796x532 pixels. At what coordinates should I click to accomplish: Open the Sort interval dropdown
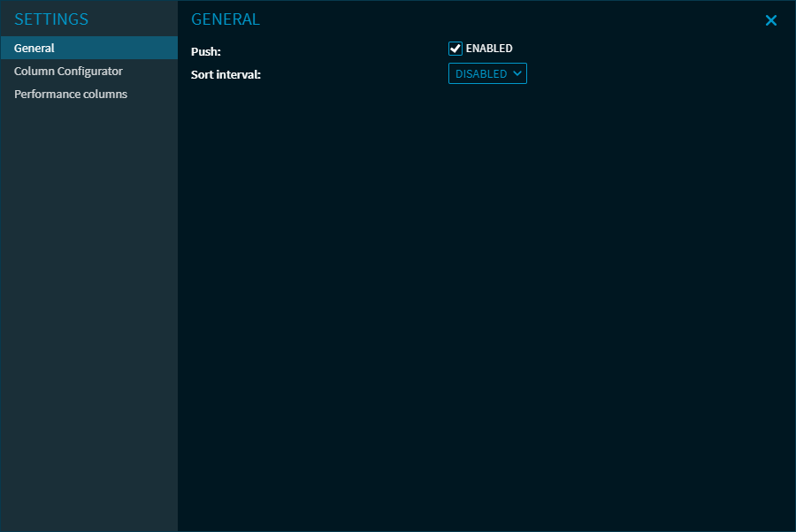pyautogui.click(x=487, y=74)
